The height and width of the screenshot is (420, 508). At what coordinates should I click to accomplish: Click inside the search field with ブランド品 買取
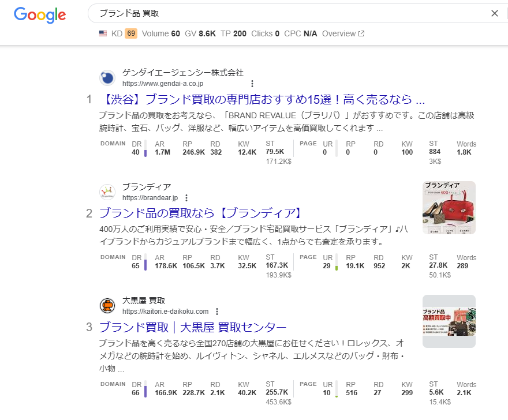(x=289, y=13)
